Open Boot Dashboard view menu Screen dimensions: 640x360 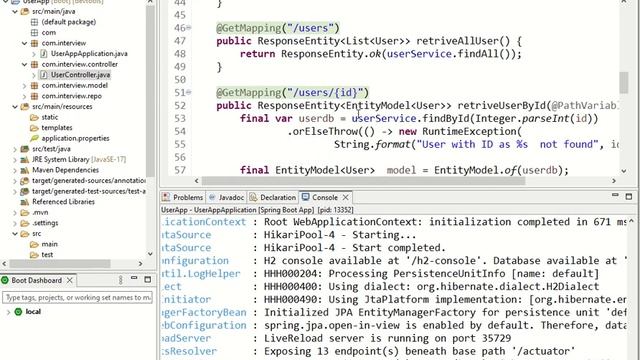coord(120,280)
